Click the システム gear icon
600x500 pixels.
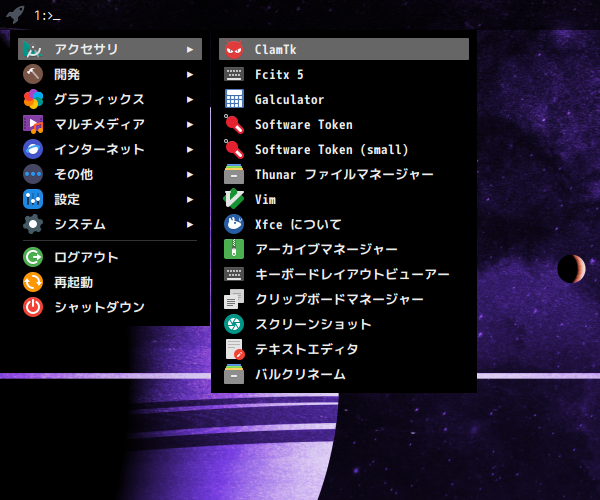[x=33, y=224]
